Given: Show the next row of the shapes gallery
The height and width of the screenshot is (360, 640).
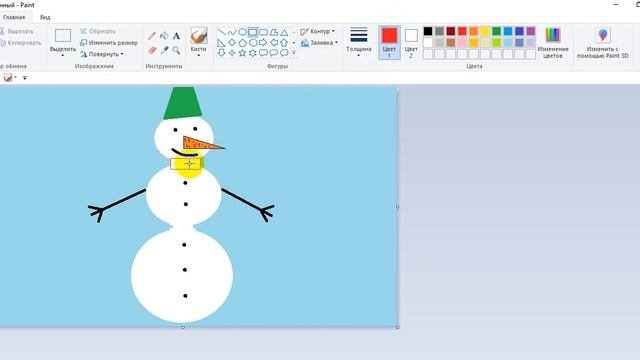Looking at the screenshot, I should point(294,42).
